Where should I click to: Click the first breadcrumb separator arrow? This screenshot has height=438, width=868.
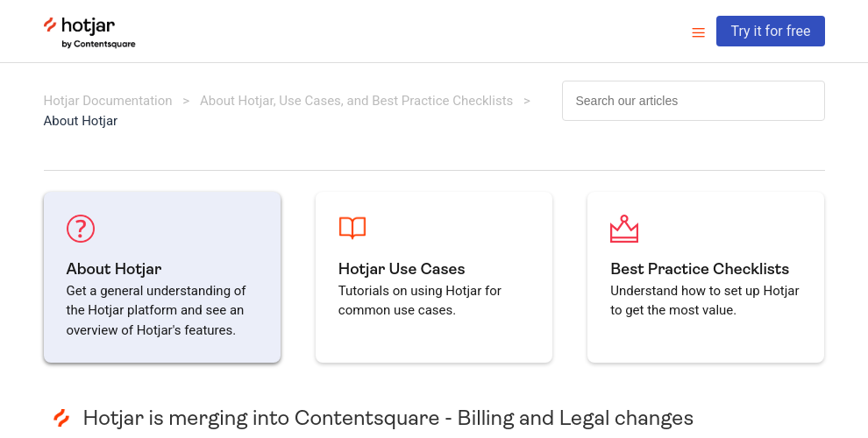(x=186, y=101)
